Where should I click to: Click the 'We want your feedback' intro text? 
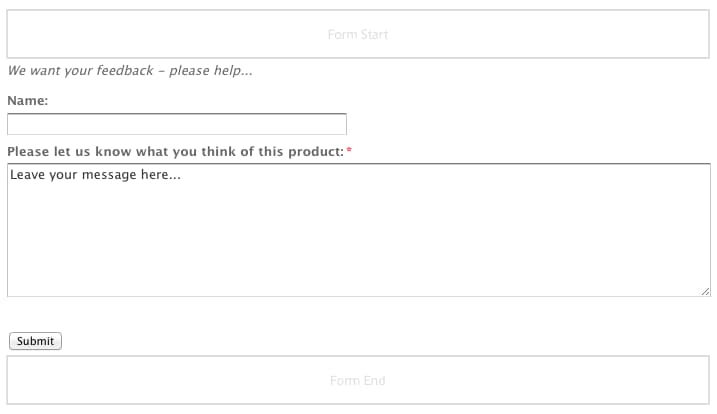[x=130, y=71]
